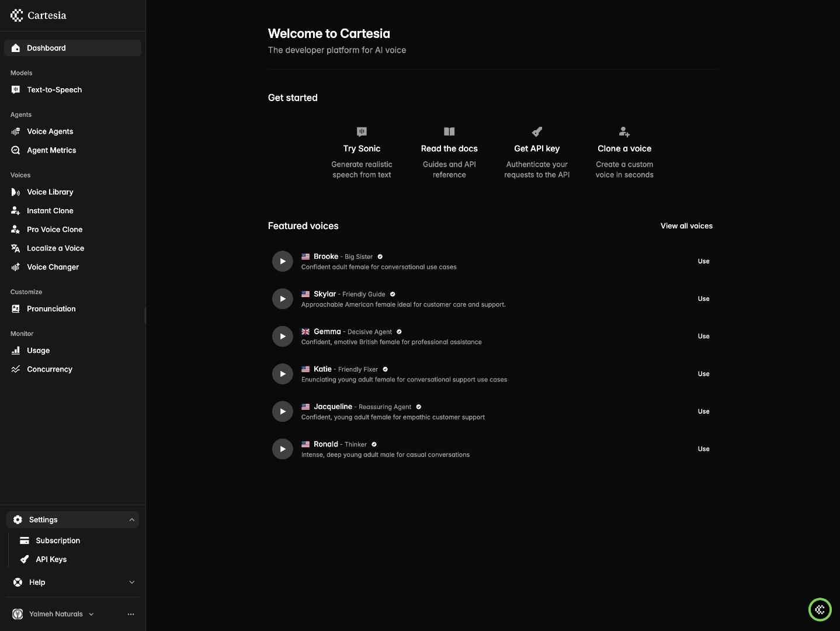This screenshot has width=840, height=631.
Task: Select Voice Changer in sidebar
Action: pos(72,267)
